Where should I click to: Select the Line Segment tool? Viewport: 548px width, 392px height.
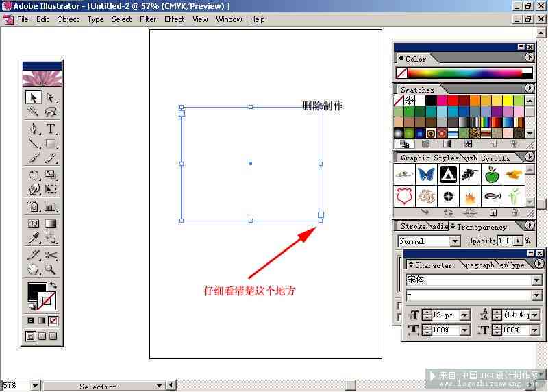pyautogui.click(x=33, y=143)
